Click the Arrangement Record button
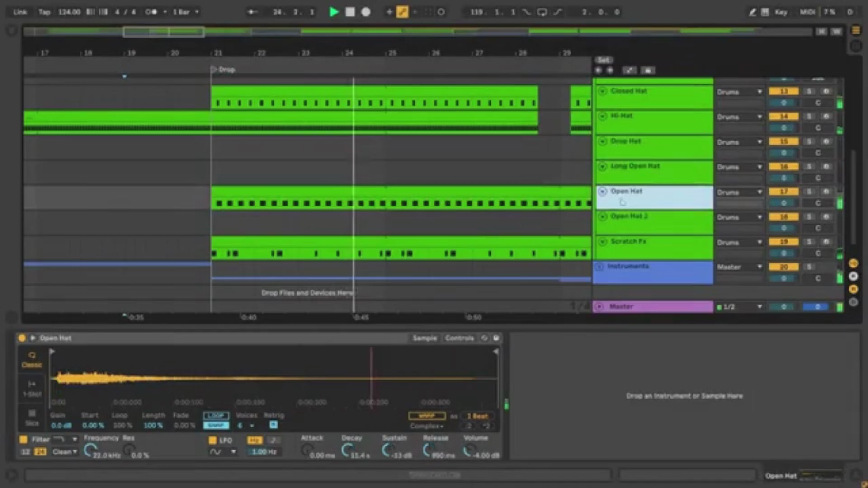The image size is (868, 488). [x=366, y=12]
